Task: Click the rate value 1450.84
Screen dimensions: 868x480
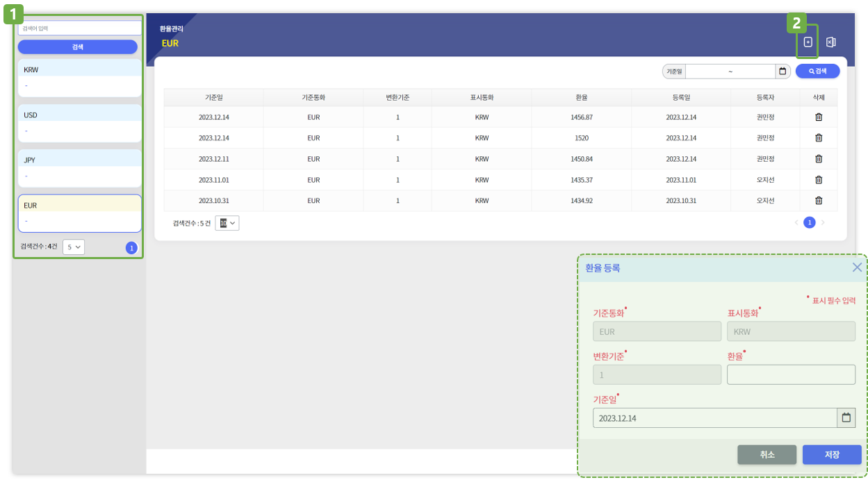Action: [582, 159]
